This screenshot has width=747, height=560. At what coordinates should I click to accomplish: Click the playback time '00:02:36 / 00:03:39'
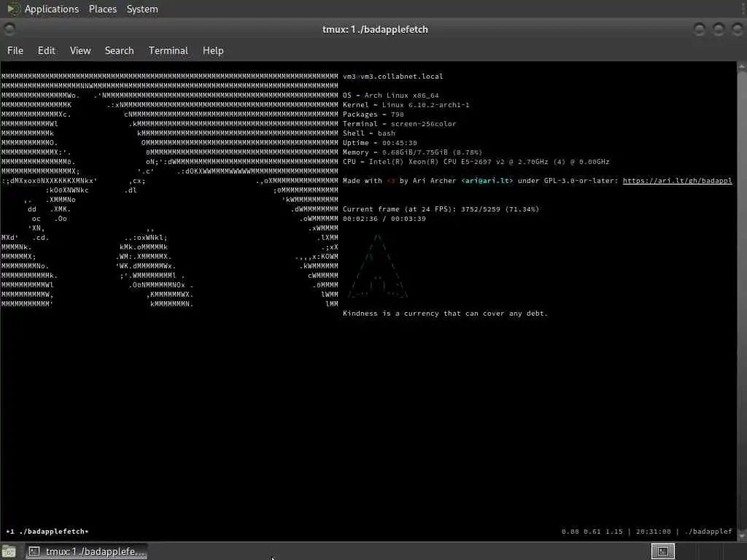tap(384, 219)
